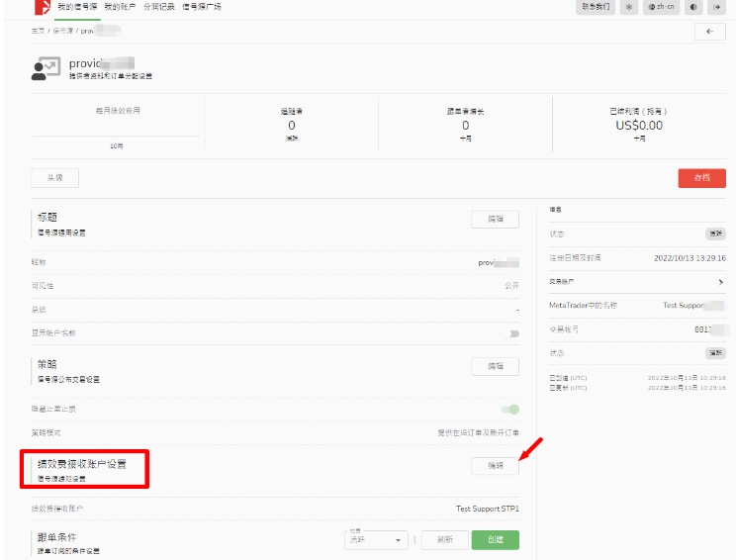This screenshot has height=560, width=736.
Task: Open the zh-cn language selector
Action: pos(661,7)
